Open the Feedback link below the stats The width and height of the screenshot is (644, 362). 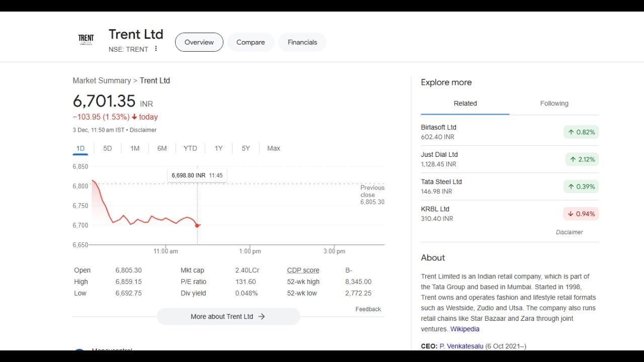368,309
